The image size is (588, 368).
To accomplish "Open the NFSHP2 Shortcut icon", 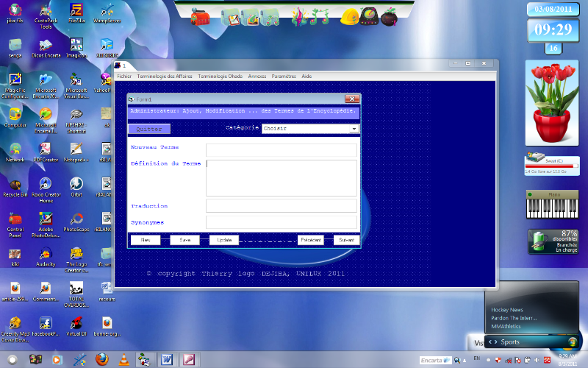I will (76, 121).
